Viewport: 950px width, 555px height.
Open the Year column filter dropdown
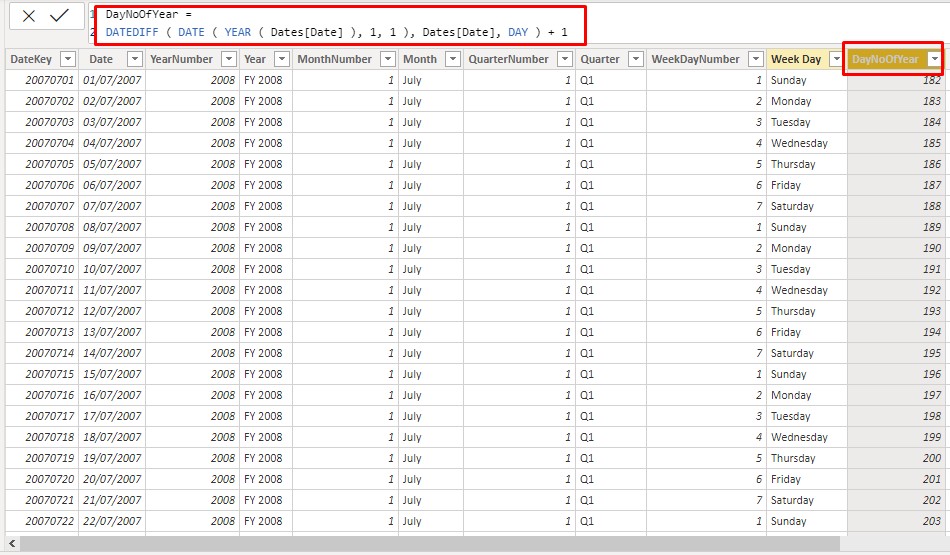point(282,59)
